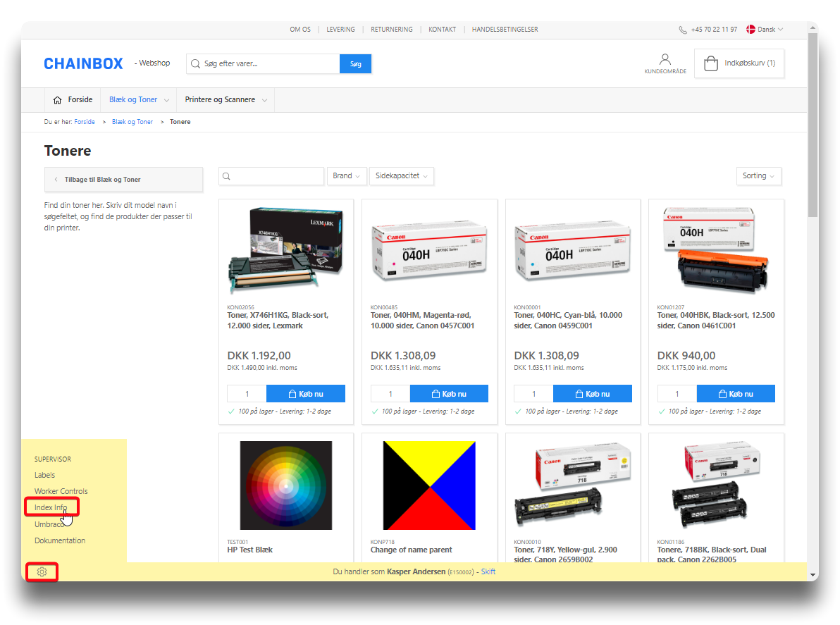Screen dimensions: 840x625
Task: Open HP Test Blæk color wheel image
Action: click(286, 485)
